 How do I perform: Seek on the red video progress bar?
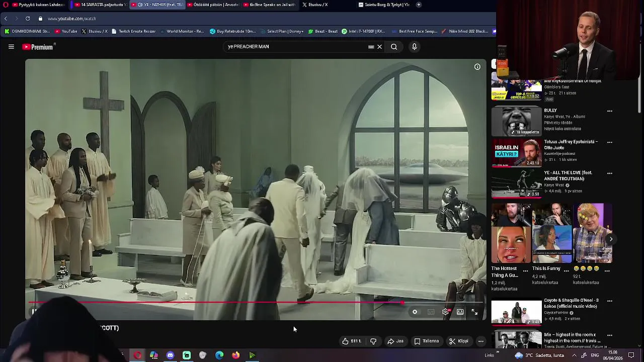click(x=256, y=303)
